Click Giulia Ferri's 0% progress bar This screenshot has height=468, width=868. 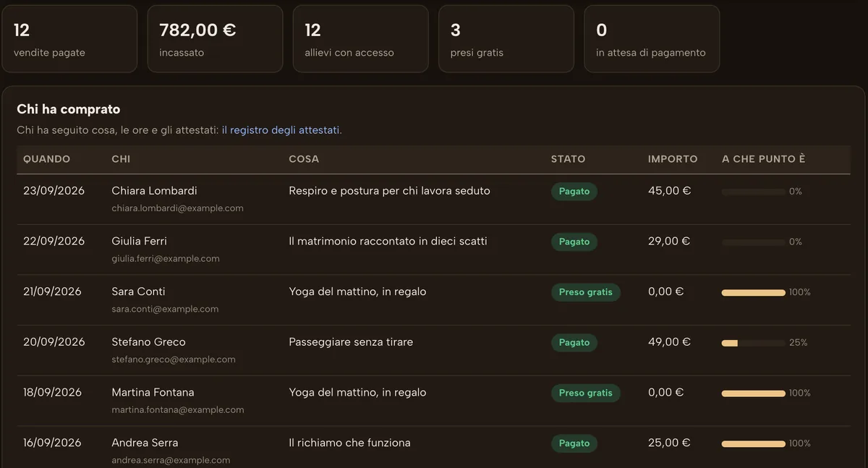pyautogui.click(x=753, y=242)
